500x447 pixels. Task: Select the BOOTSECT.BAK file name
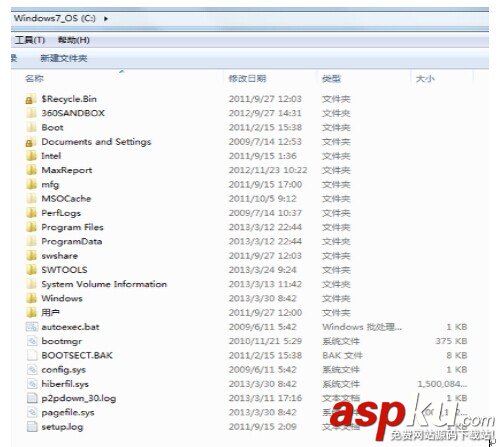(77, 355)
